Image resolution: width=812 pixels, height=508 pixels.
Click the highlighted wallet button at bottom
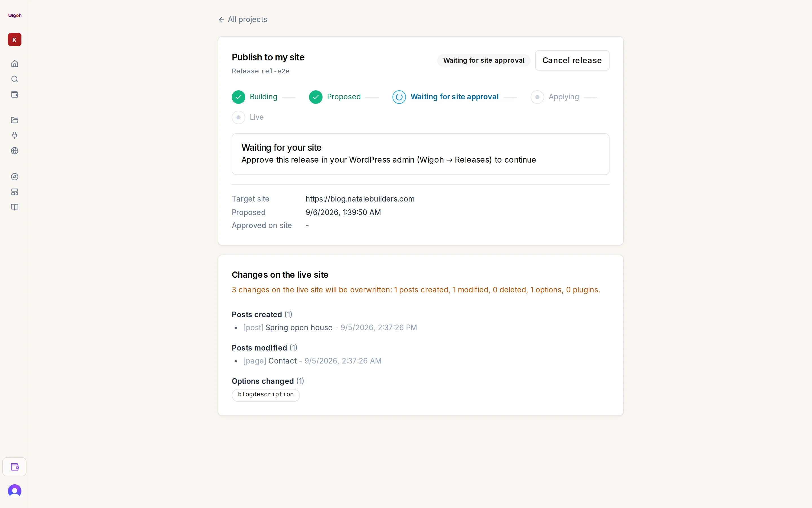[14, 467]
